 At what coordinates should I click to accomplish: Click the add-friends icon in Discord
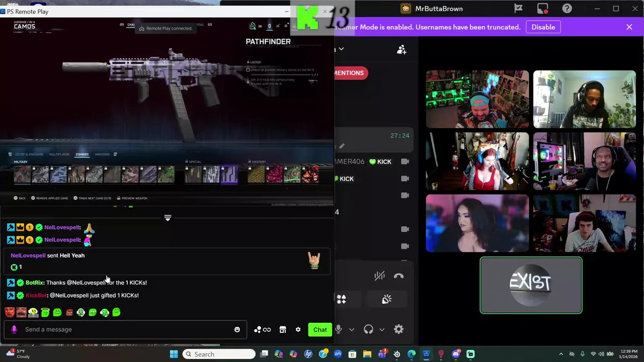401,49
